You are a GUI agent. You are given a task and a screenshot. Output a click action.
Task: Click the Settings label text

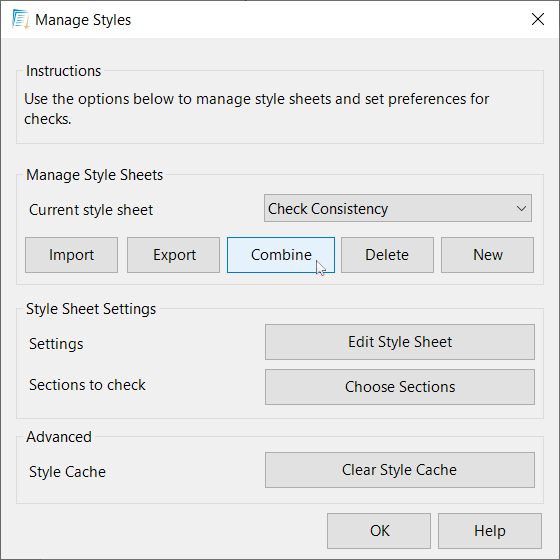tap(56, 344)
